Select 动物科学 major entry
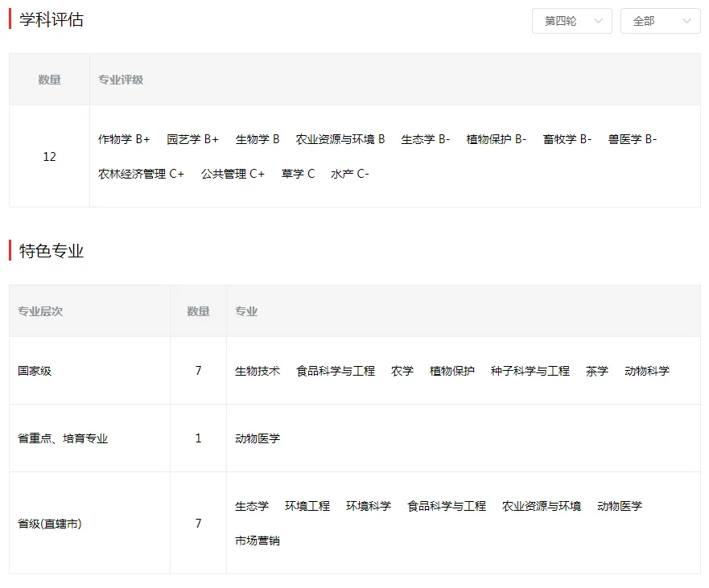709x588 pixels. [x=647, y=371]
